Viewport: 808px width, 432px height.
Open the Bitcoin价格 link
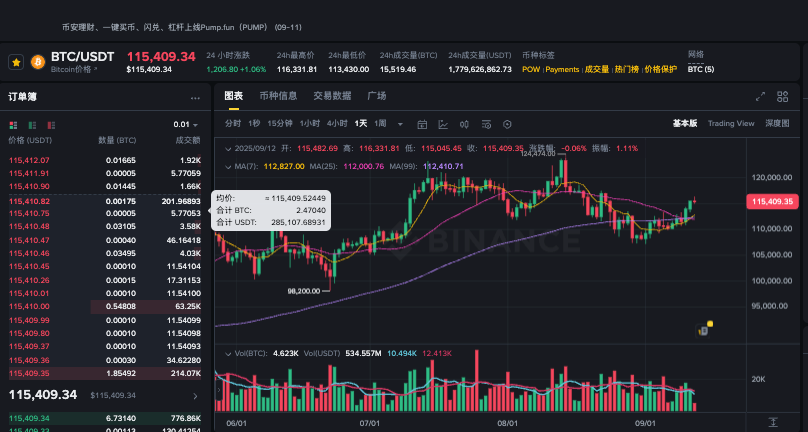click(x=74, y=69)
